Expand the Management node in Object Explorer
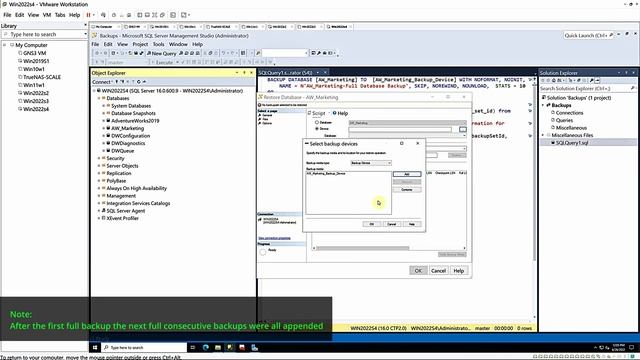The height and width of the screenshot is (360, 640). tap(99, 196)
